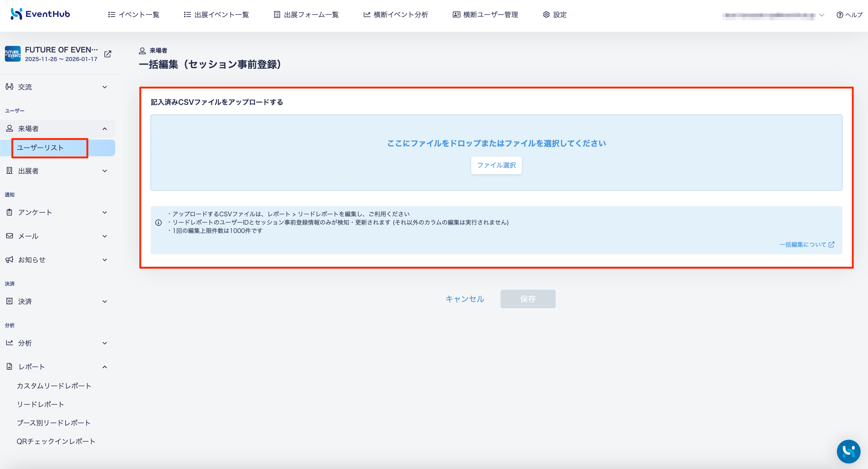The image size is (868, 469).
Task: Click the 出展フォーム一覧 form icon
Action: [x=277, y=14]
